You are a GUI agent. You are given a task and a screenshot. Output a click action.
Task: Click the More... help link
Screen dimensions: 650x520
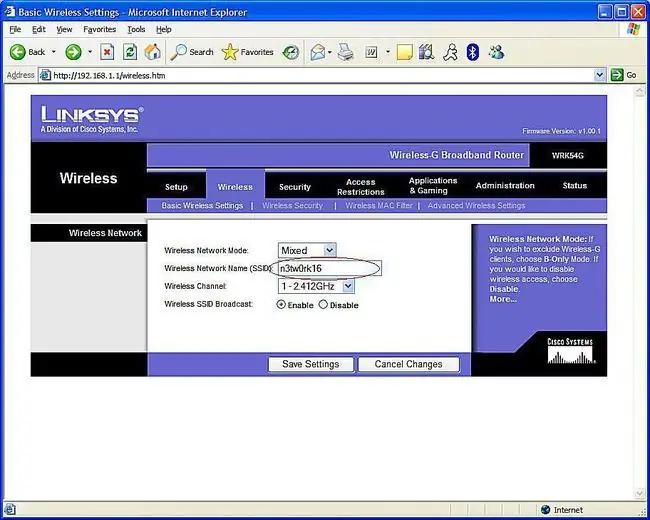(x=503, y=299)
